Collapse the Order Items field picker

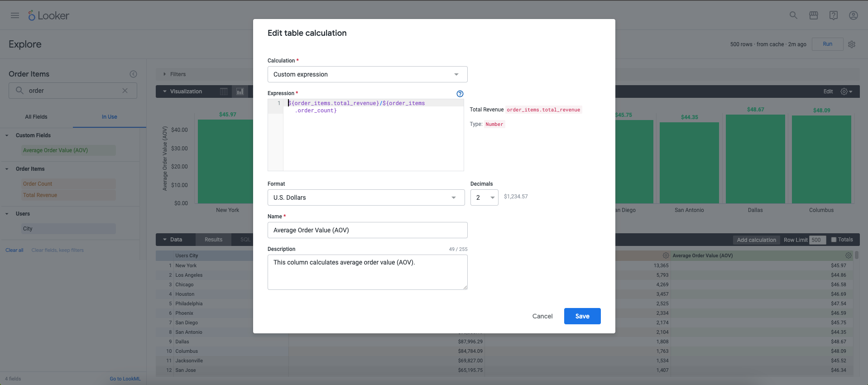(133, 74)
